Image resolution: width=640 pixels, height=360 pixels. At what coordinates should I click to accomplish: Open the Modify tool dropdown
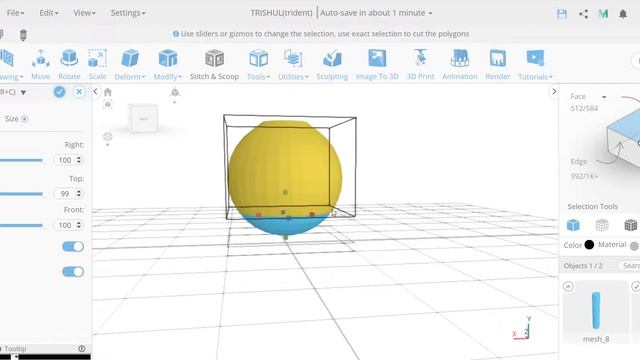[x=168, y=64]
